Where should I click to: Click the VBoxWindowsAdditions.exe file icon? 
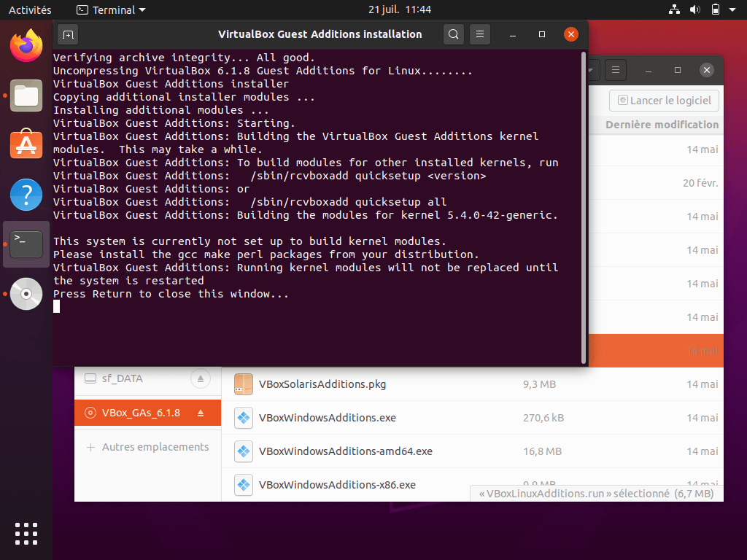(x=244, y=418)
